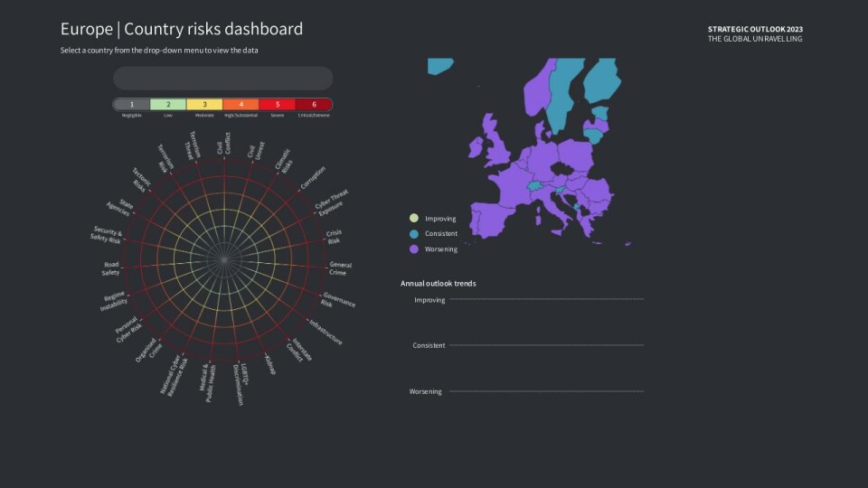Image resolution: width=868 pixels, height=488 pixels.
Task: Click the Civil Unrest radar label
Action: tap(256, 151)
